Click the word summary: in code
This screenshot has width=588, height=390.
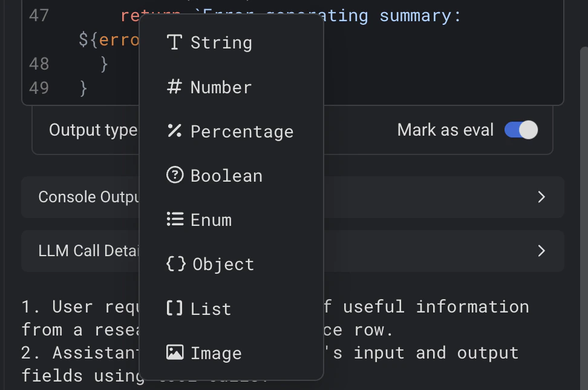[420, 16]
